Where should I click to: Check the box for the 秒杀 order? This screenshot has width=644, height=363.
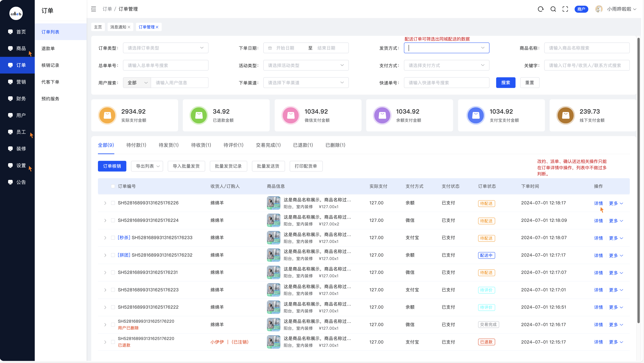(113, 238)
